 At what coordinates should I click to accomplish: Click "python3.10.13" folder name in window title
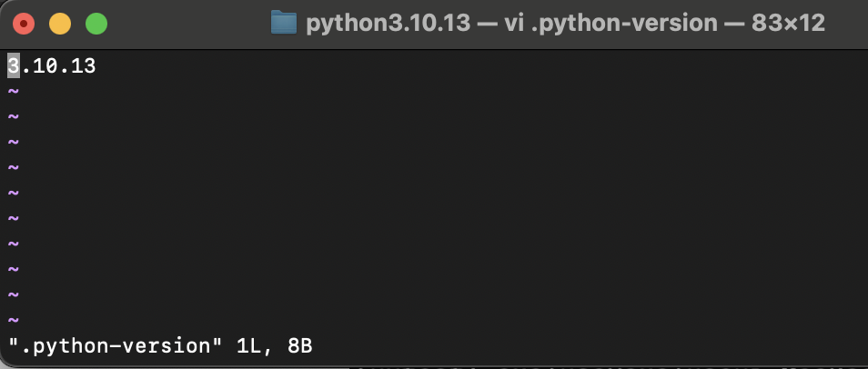(389, 24)
